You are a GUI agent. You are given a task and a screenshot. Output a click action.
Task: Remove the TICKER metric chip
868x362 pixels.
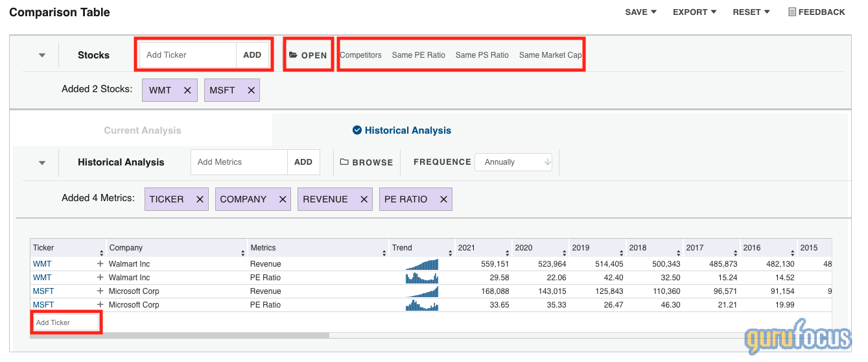coord(200,199)
